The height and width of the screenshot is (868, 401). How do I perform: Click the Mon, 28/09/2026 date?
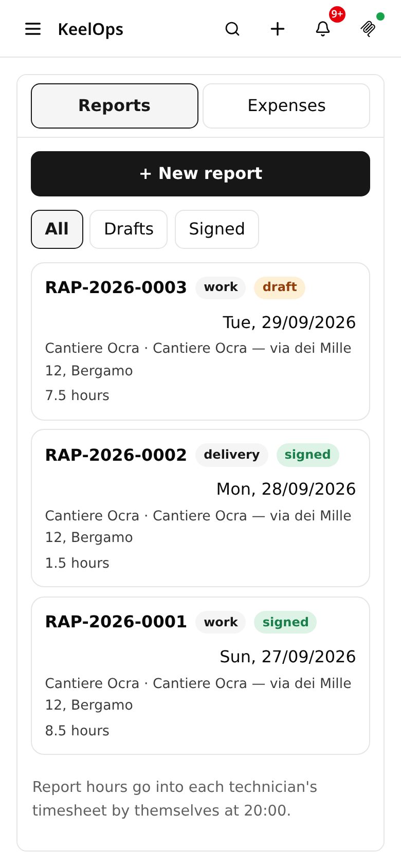click(286, 489)
